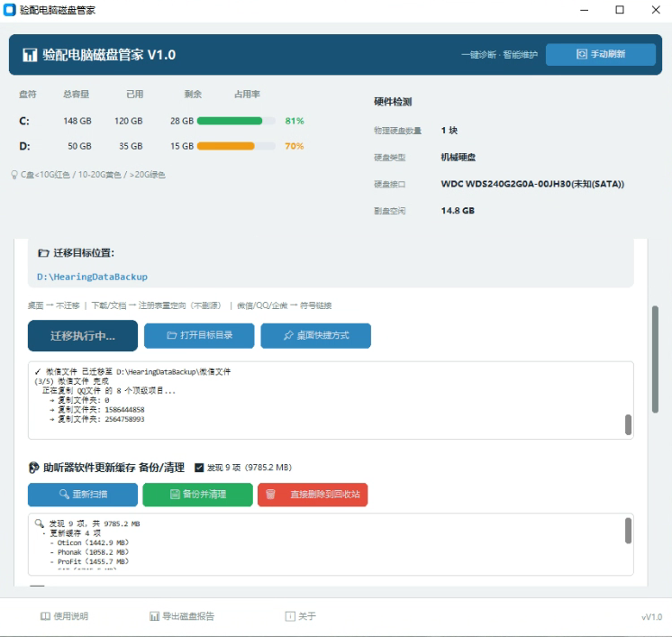Image resolution: width=672 pixels, height=637 pixels.
Task: Click the app logo icon in header banner
Action: click(x=30, y=55)
